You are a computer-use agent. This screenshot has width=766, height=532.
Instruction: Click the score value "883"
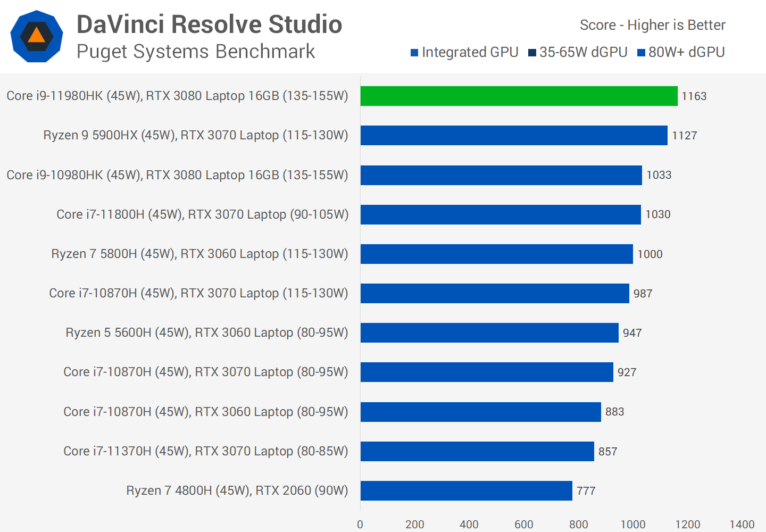pos(615,412)
